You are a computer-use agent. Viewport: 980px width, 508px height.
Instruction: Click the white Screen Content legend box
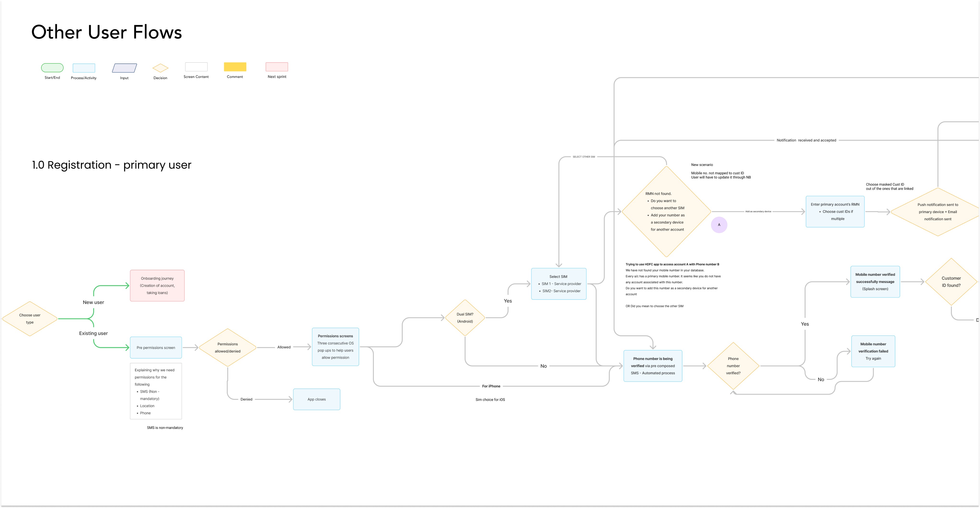pyautogui.click(x=196, y=67)
